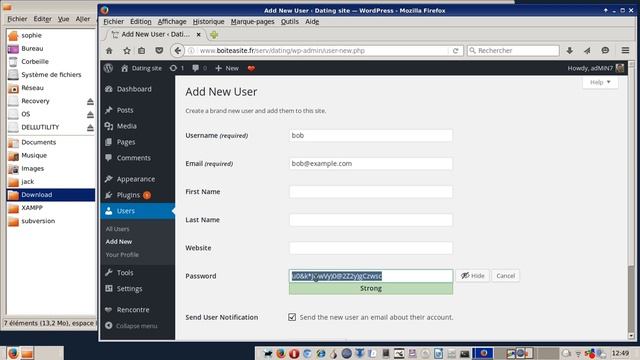Click the Firefox home icon
Image resolution: width=640 pixels, height=360 pixels.
coord(109,51)
